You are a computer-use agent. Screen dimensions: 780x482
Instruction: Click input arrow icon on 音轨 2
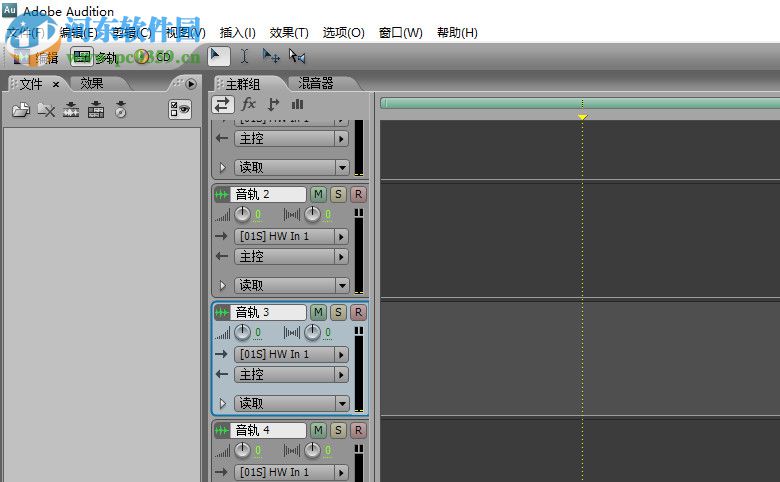(222, 236)
